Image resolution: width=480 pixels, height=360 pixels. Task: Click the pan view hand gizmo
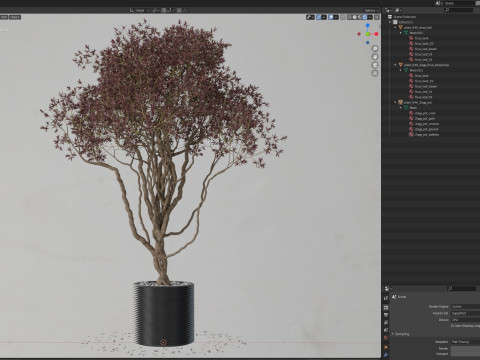(375, 57)
